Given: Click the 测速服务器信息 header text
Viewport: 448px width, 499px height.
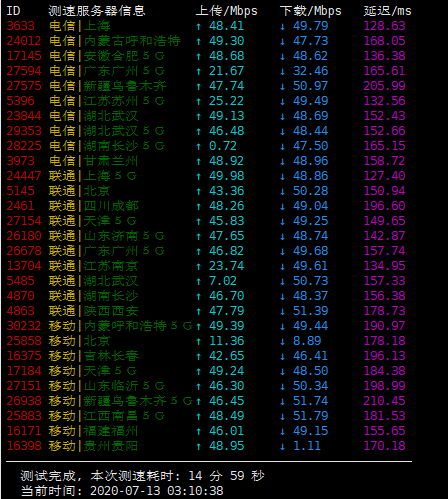Looking at the screenshot, I should (x=97, y=11).
